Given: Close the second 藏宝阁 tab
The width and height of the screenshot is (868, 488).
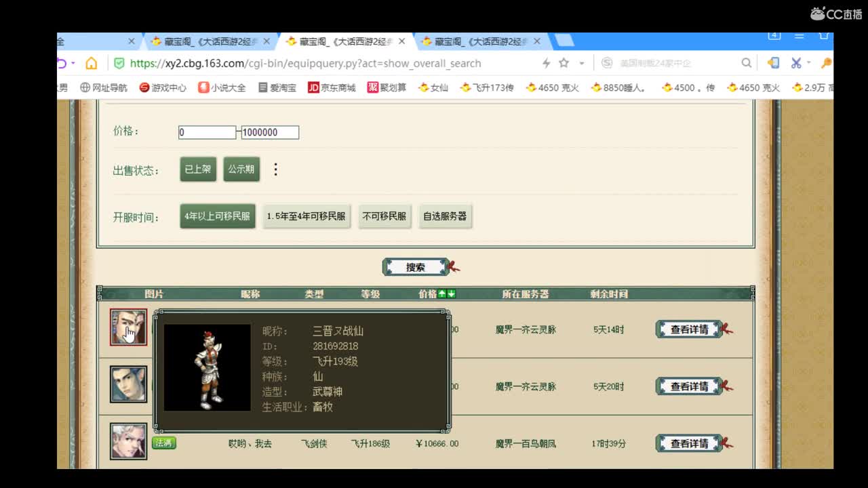Looking at the screenshot, I should click(x=267, y=41).
